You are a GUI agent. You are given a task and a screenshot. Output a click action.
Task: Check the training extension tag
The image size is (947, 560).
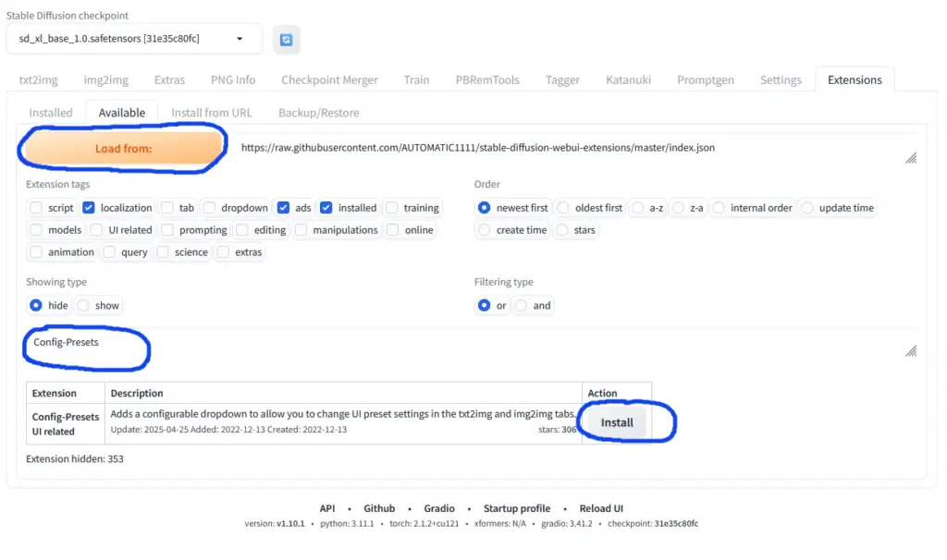[x=388, y=208]
